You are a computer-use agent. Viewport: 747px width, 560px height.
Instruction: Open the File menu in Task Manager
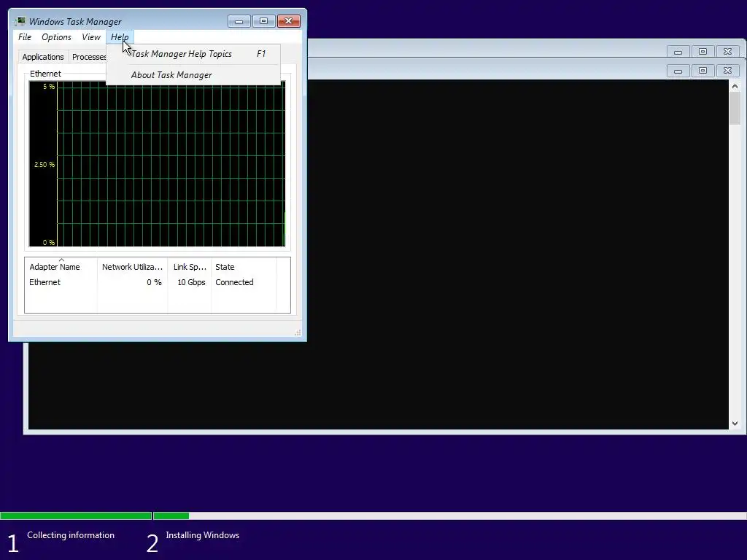(25, 37)
